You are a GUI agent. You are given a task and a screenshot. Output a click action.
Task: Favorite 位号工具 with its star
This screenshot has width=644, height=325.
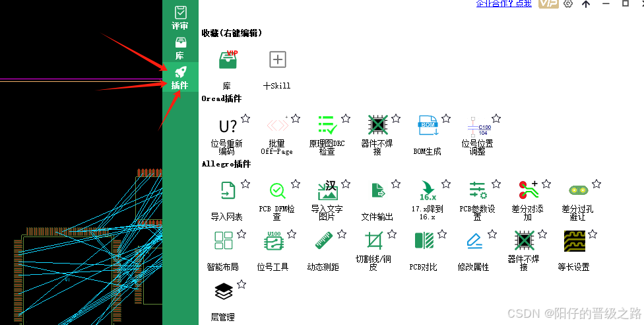point(292,234)
